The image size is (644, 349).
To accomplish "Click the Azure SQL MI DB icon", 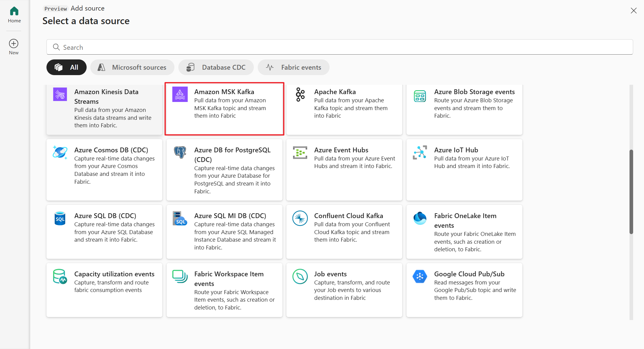I will tap(180, 218).
